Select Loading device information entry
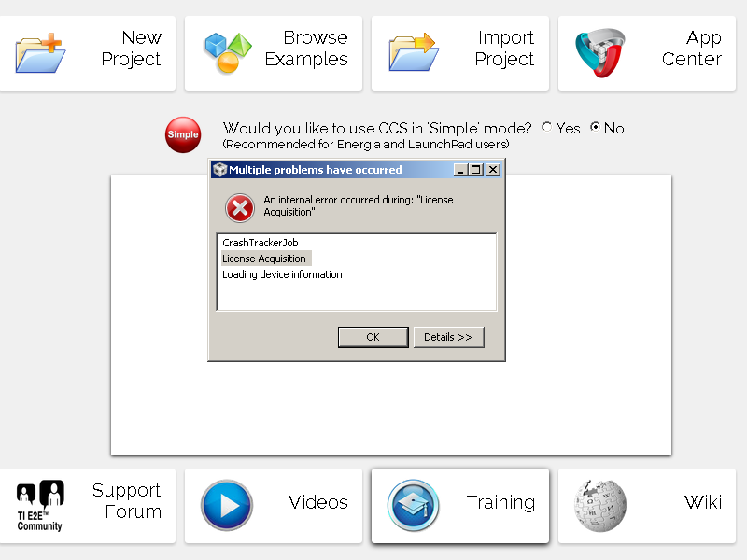This screenshot has height=560, width=747. (282, 274)
